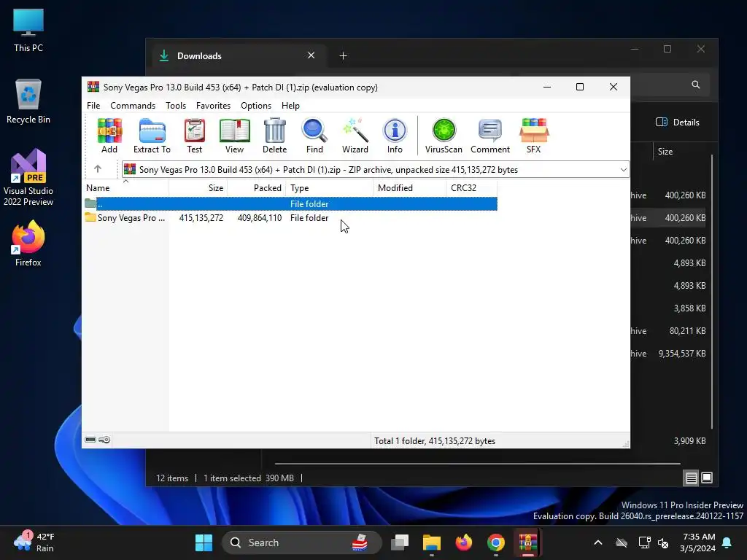Select the Sony Vegas Pro folder row
The image size is (747, 560).
(290, 217)
